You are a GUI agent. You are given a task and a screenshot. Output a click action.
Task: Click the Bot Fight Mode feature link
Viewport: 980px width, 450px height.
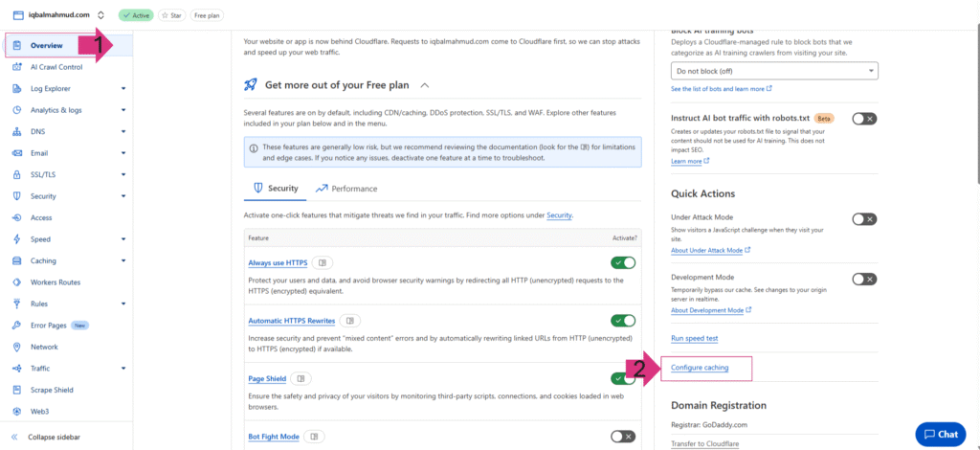point(274,437)
